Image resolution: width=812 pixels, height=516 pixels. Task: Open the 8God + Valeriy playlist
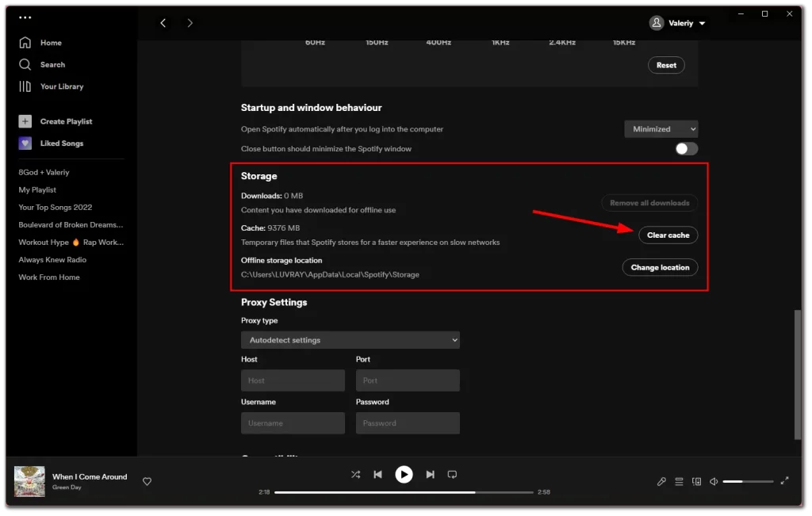[44, 172]
